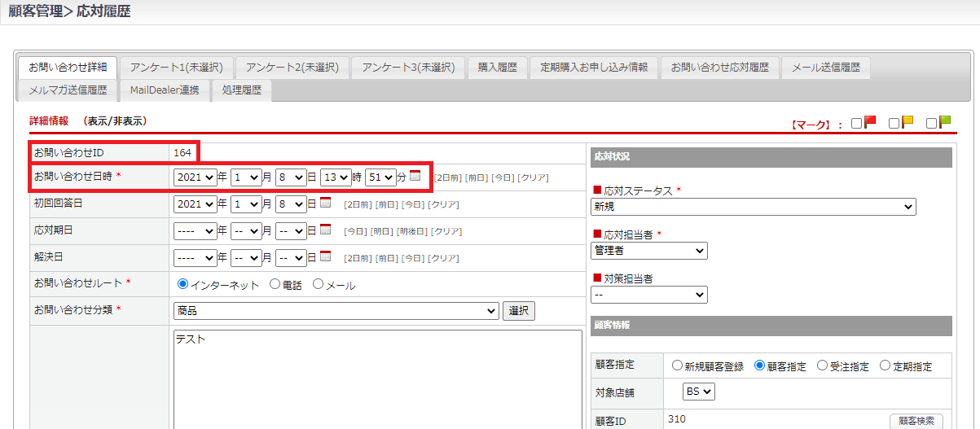Expand the 応対ステータス dropdown
Screen dimensions: 980x429
click(x=753, y=207)
